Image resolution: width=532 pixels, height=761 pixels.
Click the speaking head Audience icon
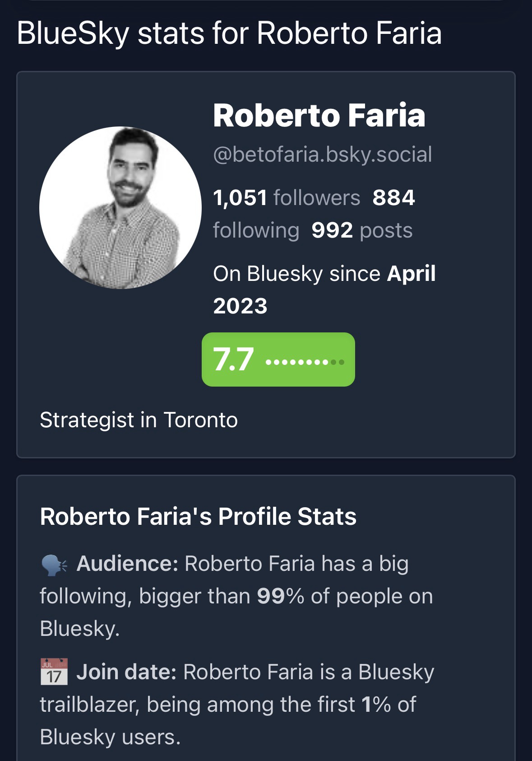point(54,565)
